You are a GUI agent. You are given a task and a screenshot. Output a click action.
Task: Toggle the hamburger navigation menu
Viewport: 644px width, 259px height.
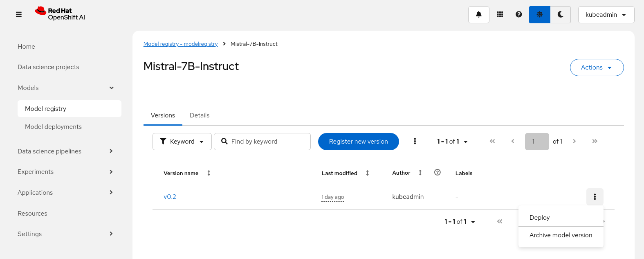[x=19, y=14]
